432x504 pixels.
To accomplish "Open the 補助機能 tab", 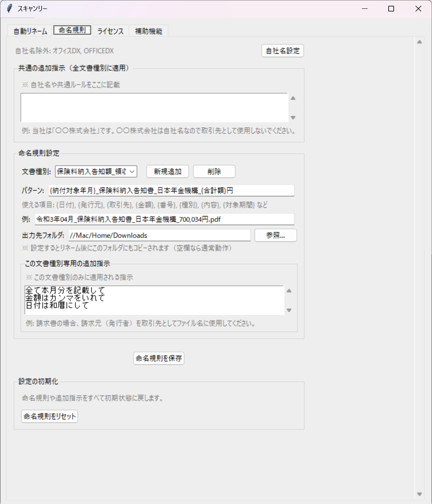I will click(x=148, y=31).
